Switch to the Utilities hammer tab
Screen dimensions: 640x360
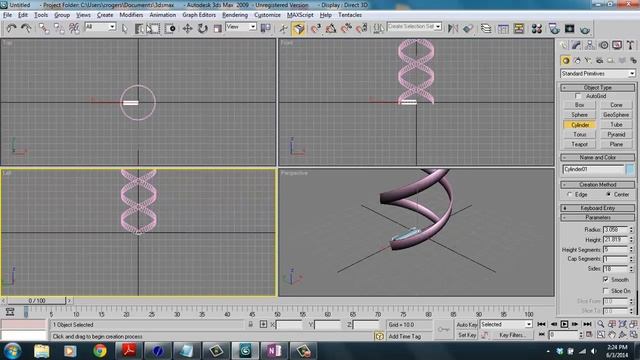[631, 45]
